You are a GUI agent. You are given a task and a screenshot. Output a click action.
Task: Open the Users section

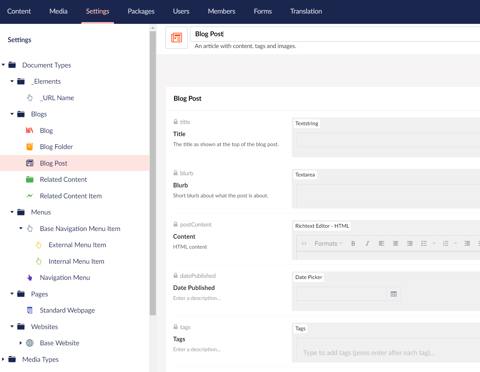(181, 11)
